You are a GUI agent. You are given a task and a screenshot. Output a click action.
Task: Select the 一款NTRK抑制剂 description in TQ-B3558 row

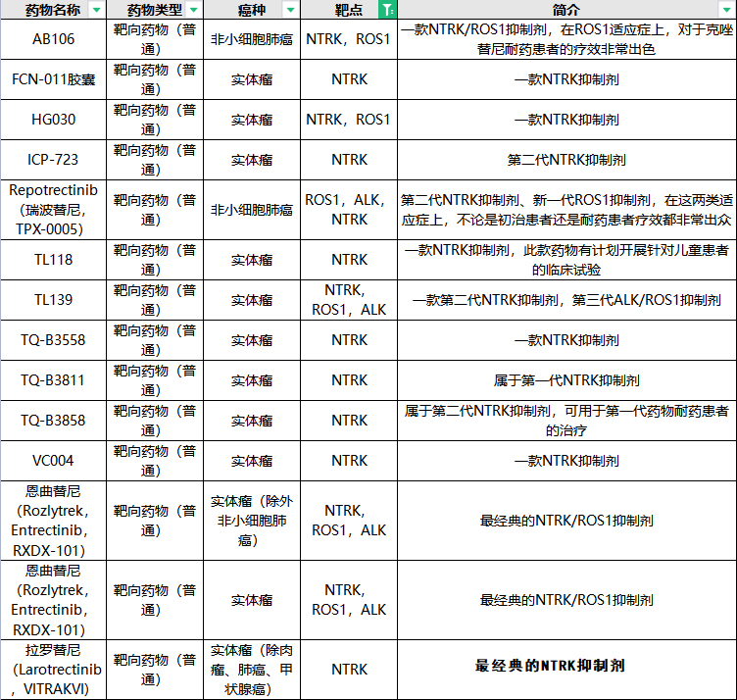coord(566,340)
